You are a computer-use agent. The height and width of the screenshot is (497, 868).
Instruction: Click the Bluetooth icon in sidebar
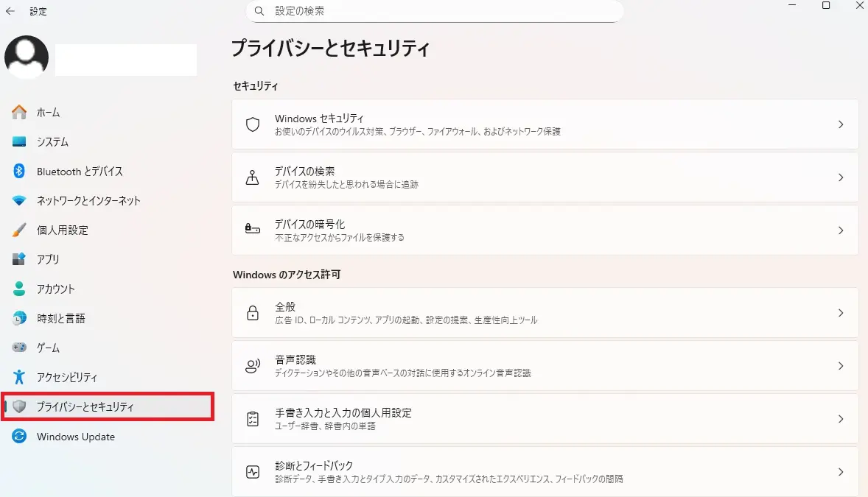[x=19, y=171]
